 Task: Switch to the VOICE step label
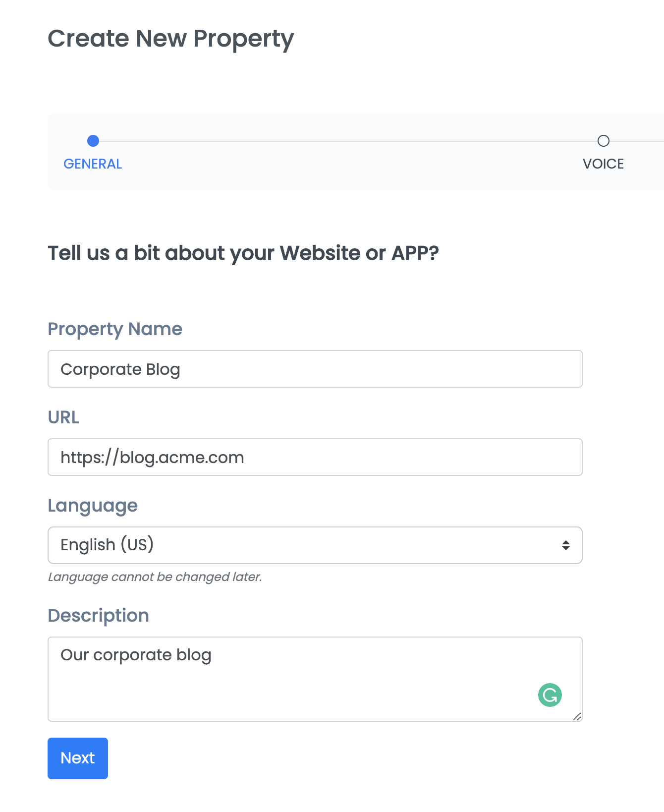(x=603, y=164)
